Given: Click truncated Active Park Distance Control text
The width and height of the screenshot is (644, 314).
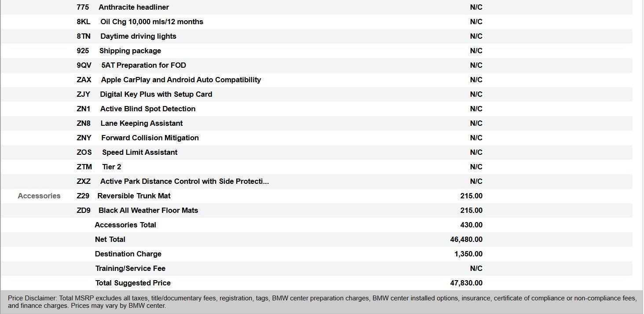Looking at the screenshot, I should pos(184,181).
